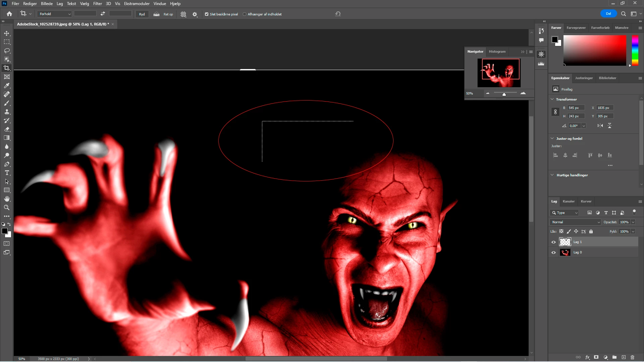The height and width of the screenshot is (362, 644).
Task: Collapse the Transformer section
Action: [x=552, y=99]
